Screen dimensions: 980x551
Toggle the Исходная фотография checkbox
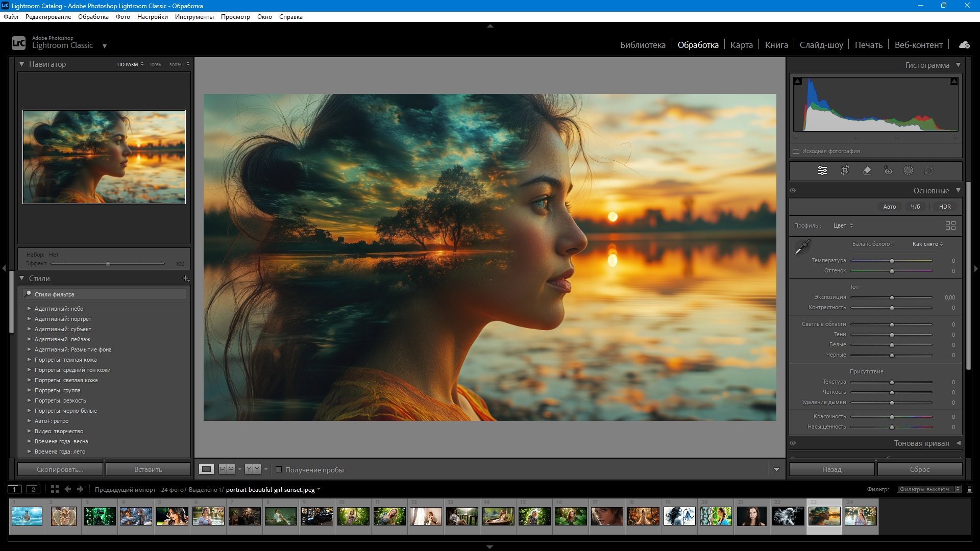796,151
